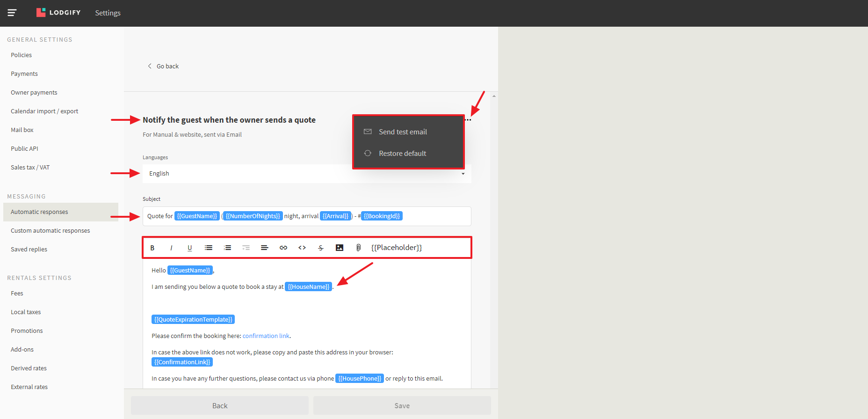Open the Languages dropdown showing English
The width and height of the screenshot is (868, 419).
(x=307, y=174)
